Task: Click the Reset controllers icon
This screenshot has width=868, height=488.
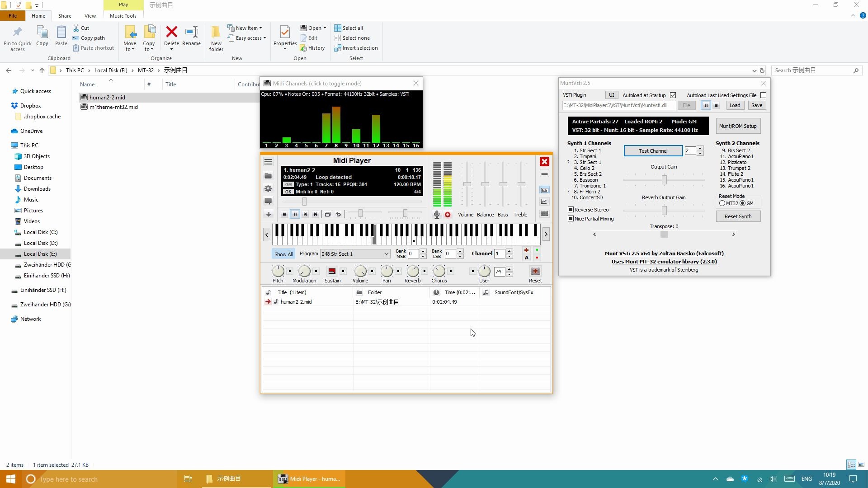Action: pyautogui.click(x=535, y=271)
